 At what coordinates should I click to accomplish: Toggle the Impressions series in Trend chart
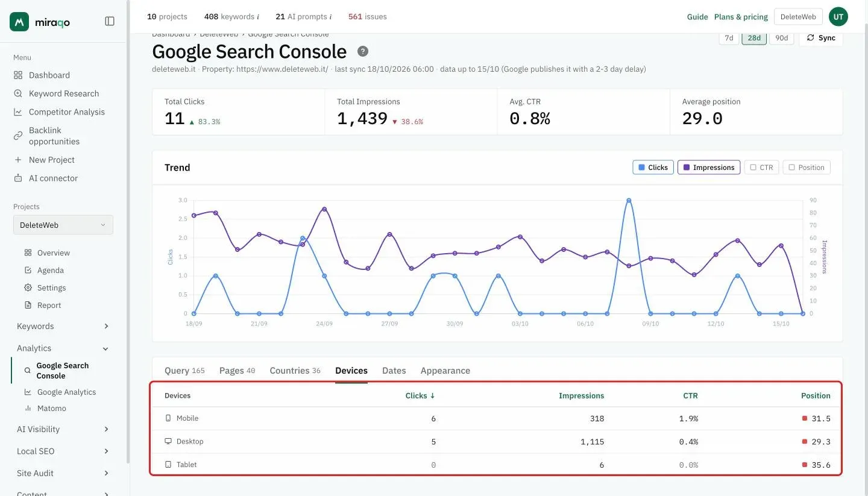coord(709,168)
